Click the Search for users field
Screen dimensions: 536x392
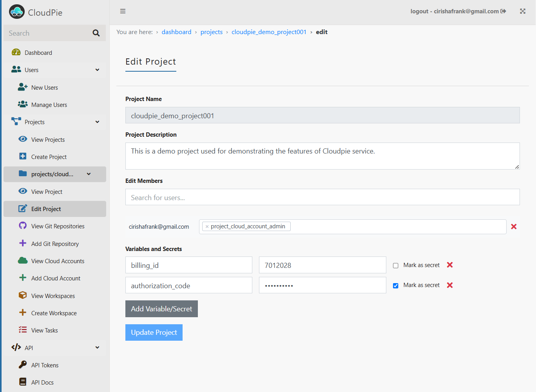click(x=322, y=197)
